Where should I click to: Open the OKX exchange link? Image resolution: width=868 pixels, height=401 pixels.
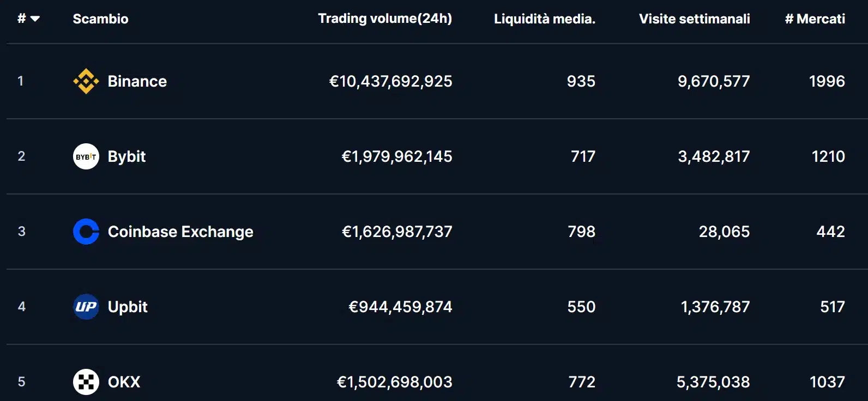[x=124, y=382]
